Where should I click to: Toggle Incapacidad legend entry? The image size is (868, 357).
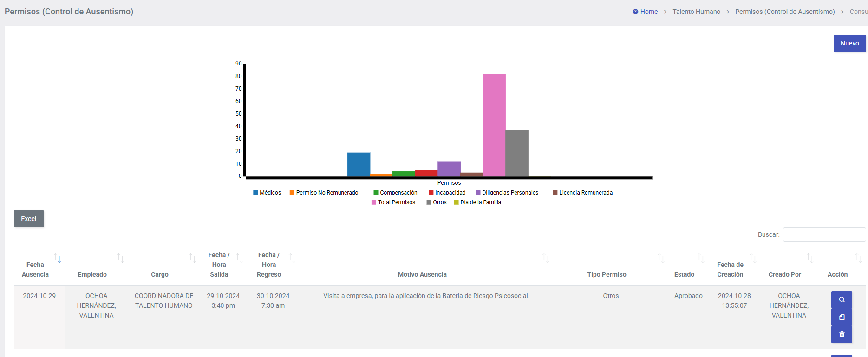click(447, 193)
